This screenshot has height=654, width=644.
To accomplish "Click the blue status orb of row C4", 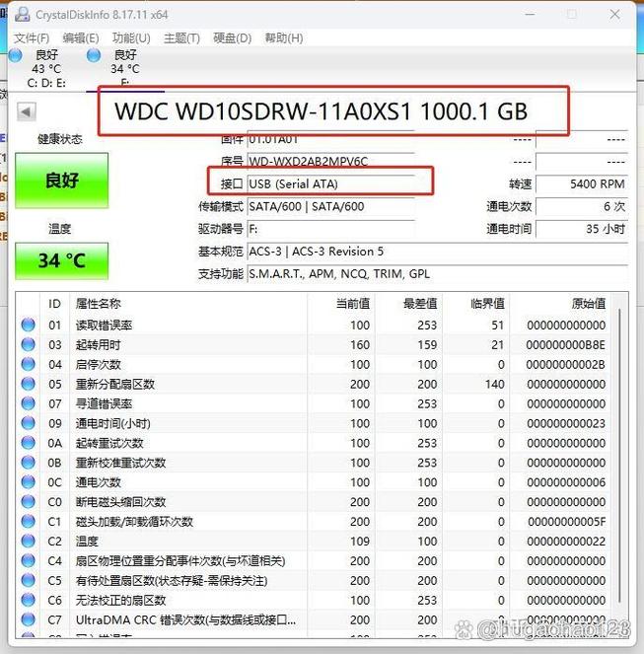I will 28,560.
